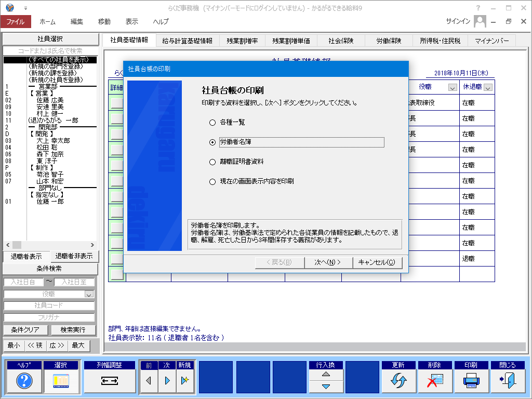Image resolution: width=532 pixels, height=399 pixels.
Task: Open the ファイル menu
Action: pos(16,21)
